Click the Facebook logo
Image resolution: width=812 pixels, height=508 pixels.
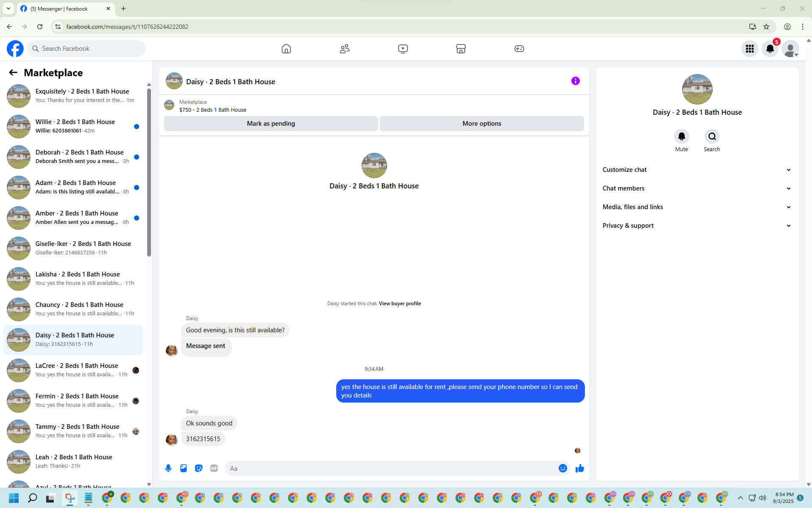(15, 49)
